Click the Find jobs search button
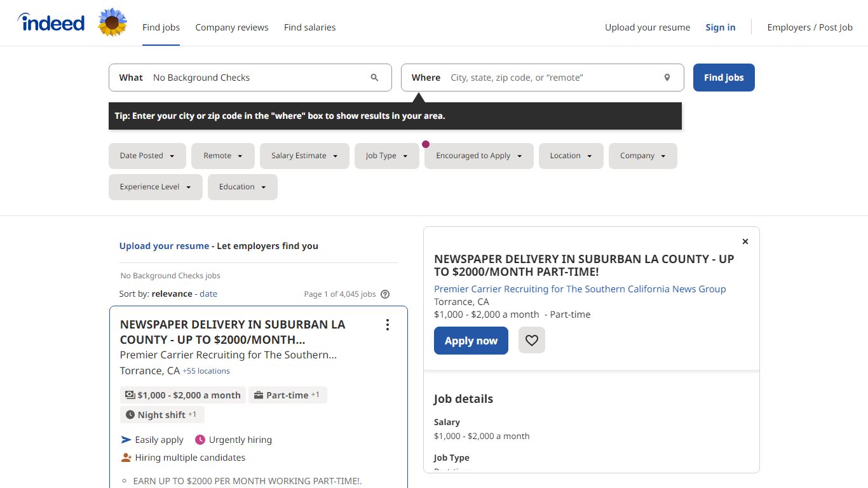This screenshot has width=868, height=488. tap(724, 78)
